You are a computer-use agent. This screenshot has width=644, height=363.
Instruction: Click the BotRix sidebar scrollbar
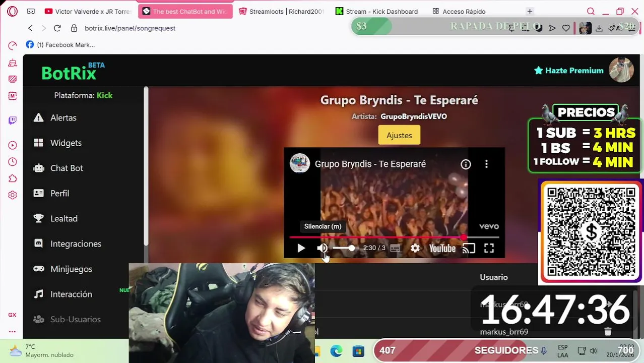[146, 166]
